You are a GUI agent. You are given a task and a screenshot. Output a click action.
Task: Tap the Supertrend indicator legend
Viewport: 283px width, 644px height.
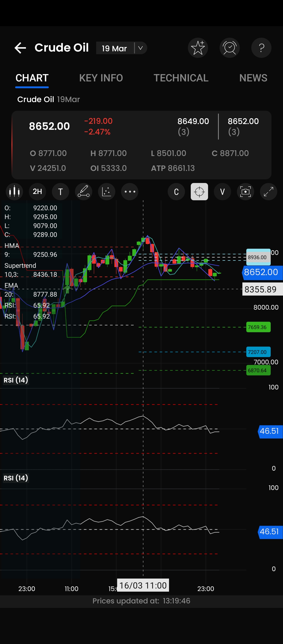pos(20,265)
